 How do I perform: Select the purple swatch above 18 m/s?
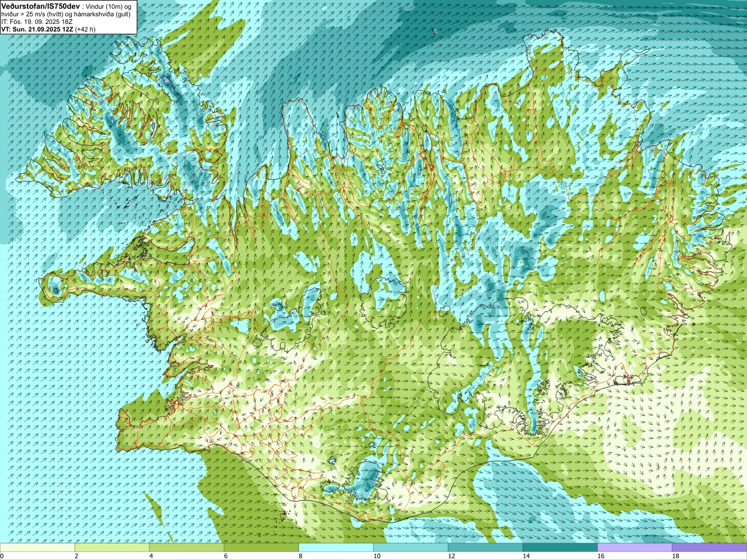tap(710, 548)
